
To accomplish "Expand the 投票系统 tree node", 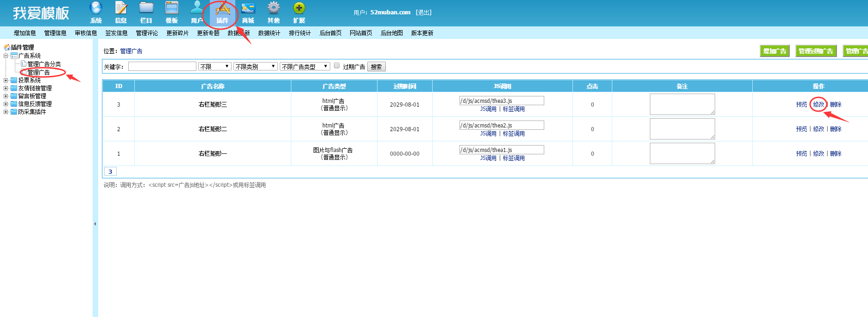I will tap(6, 80).
